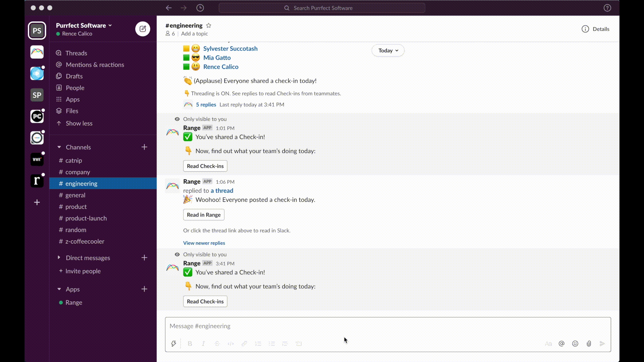Expand the Direct messages section
The width and height of the screenshot is (644, 362).
pyautogui.click(x=59, y=257)
